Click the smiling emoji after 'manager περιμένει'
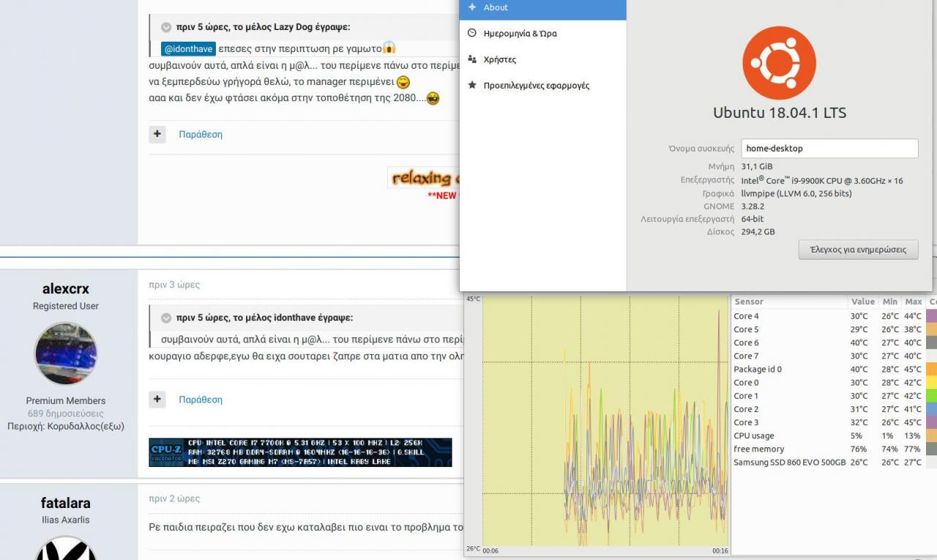 (x=403, y=82)
